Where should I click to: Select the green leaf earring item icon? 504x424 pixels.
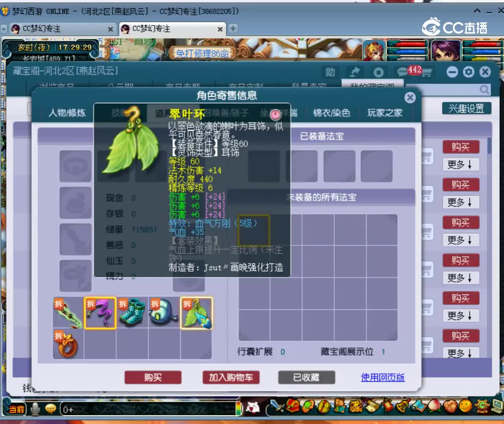click(x=196, y=313)
